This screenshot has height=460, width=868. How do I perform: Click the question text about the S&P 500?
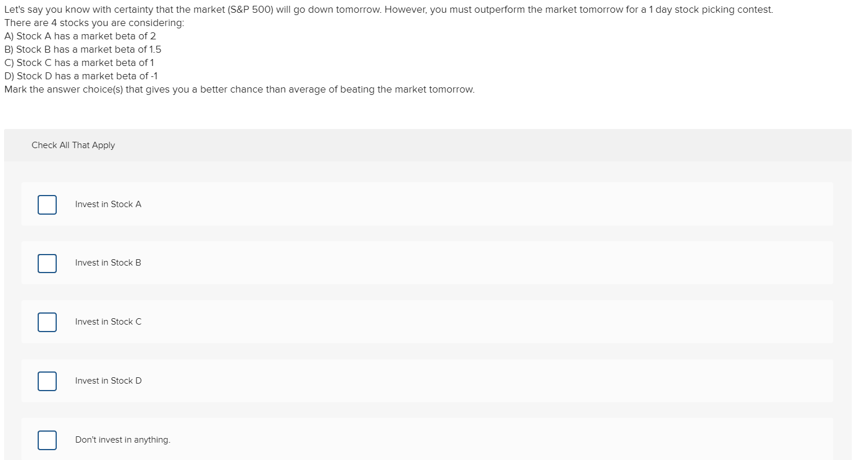click(x=388, y=9)
